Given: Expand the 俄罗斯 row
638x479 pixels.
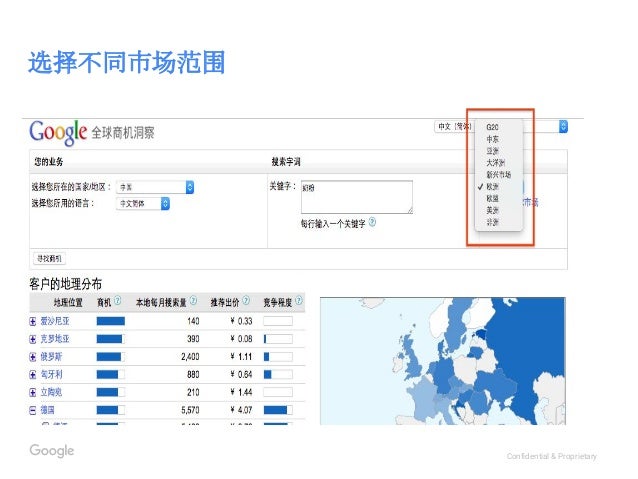Looking at the screenshot, I should 33,357.
